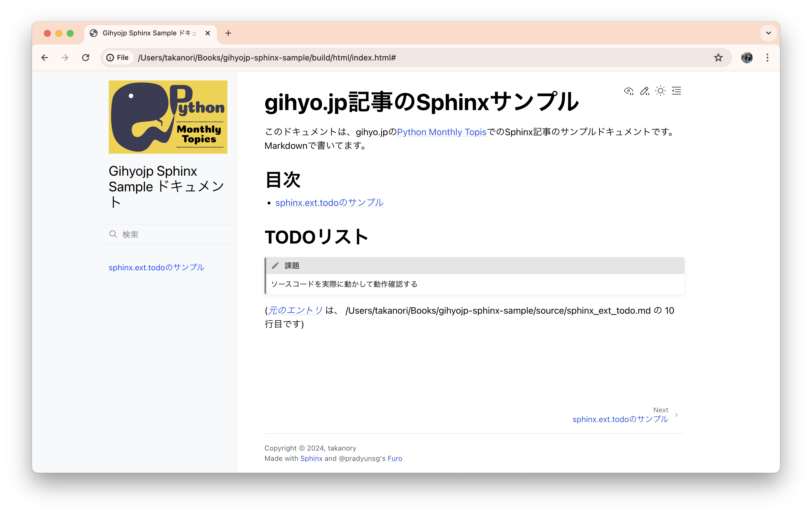
Task: Open sidebar sphinx.ext.todoのサンプル link
Action: point(156,267)
